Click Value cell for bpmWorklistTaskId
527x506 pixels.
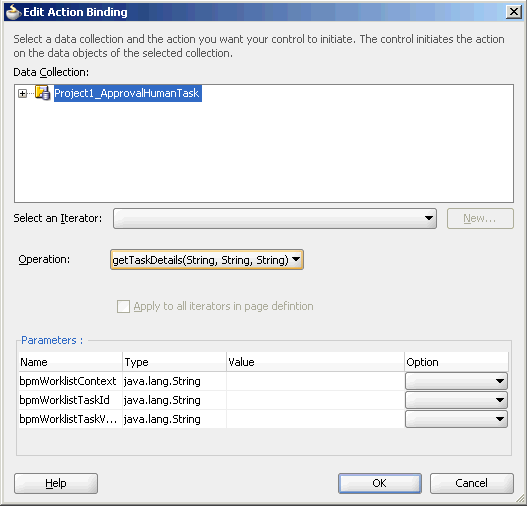coord(315,400)
